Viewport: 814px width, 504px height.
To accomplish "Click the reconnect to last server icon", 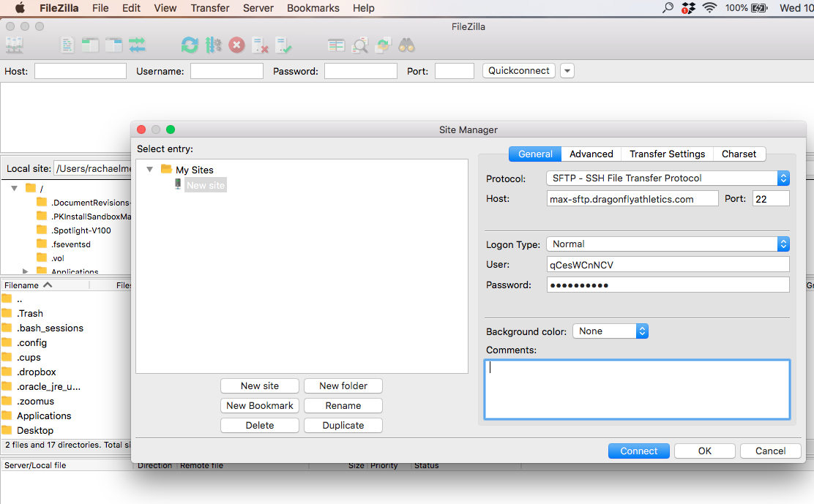I will [283, 45].
